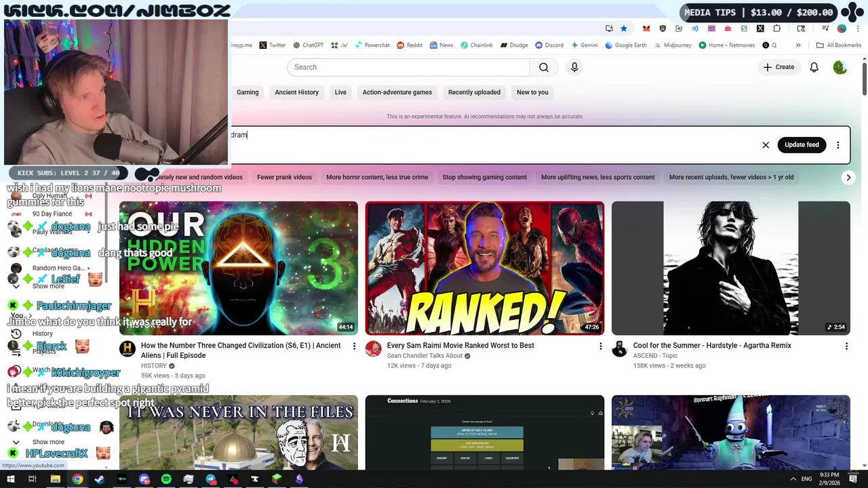Expand hidden system tray icons
The width and height of the screenshot is (868, 488).
[x=793, y=479]
